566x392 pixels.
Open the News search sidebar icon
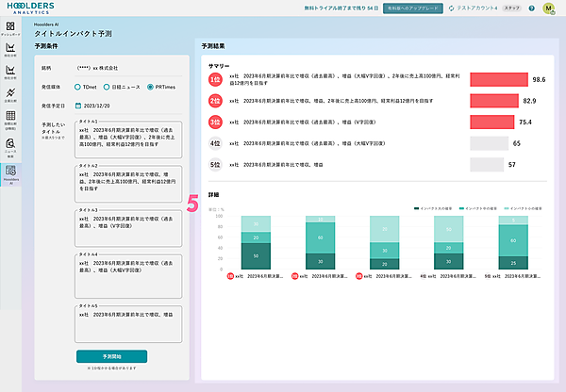pyautogui.click(x=10, y=146)
